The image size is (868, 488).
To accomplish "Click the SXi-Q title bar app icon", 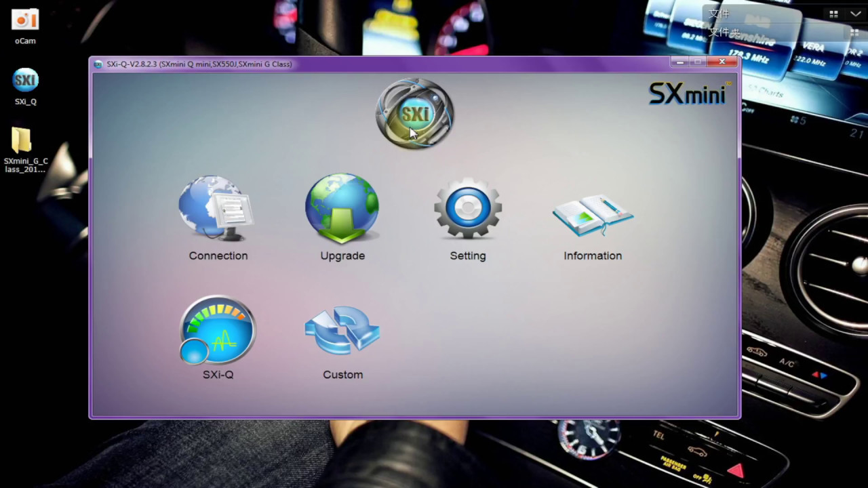I will coord(98,64).
